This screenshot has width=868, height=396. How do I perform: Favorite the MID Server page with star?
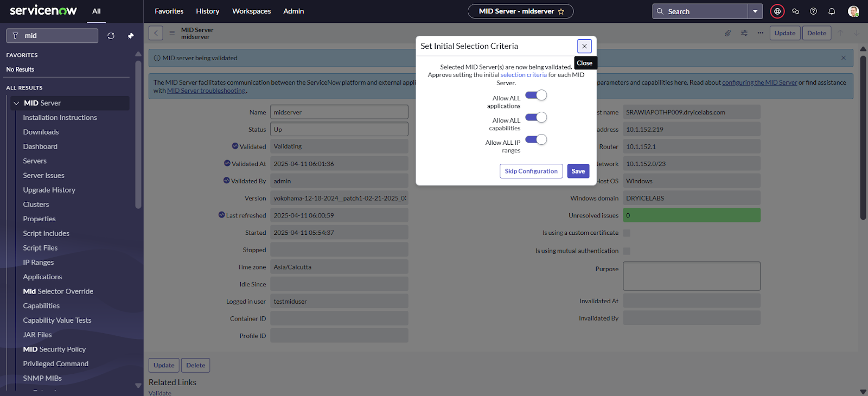pyautogui.click(x=561, y=11)
